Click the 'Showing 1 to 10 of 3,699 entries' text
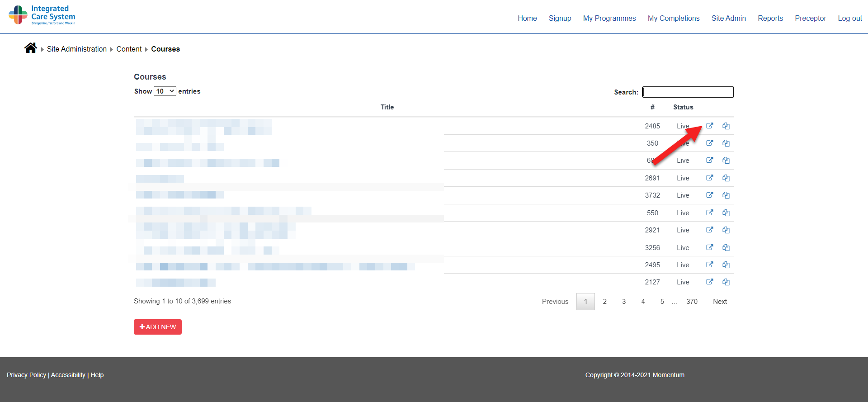This screenshot has height=402, width=868. [x=182, y=301]
